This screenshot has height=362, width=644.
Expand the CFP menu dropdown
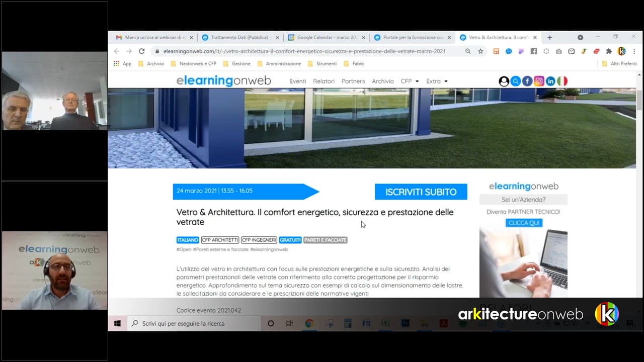410,81
